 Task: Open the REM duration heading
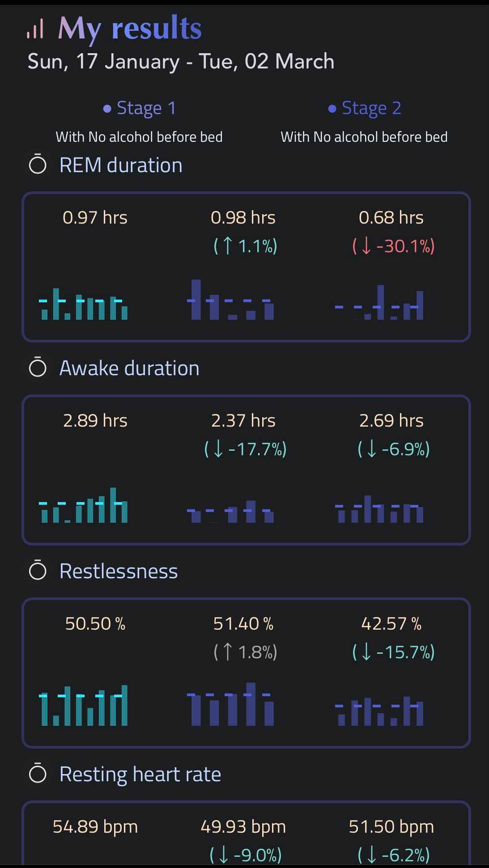coord(121,165)
